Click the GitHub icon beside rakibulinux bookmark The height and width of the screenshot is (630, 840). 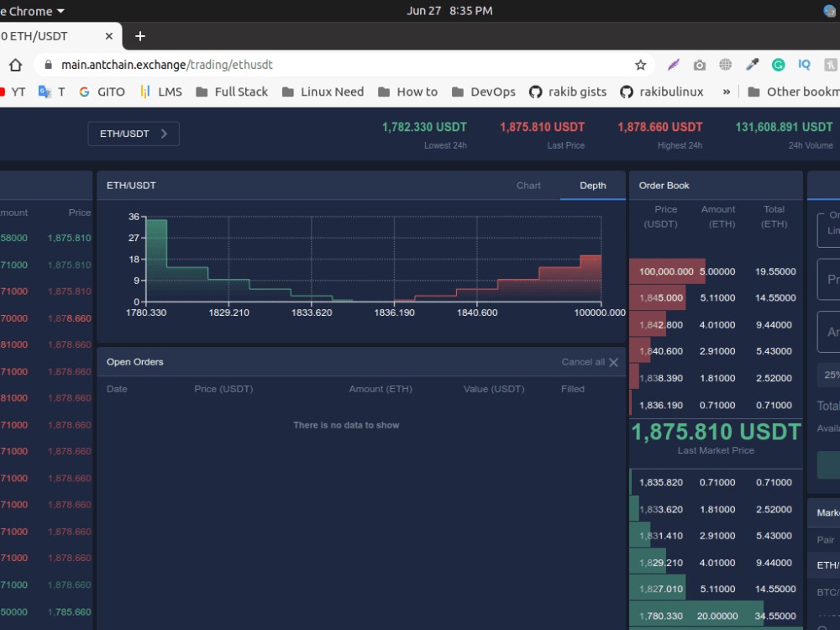[x=627, y=92]
